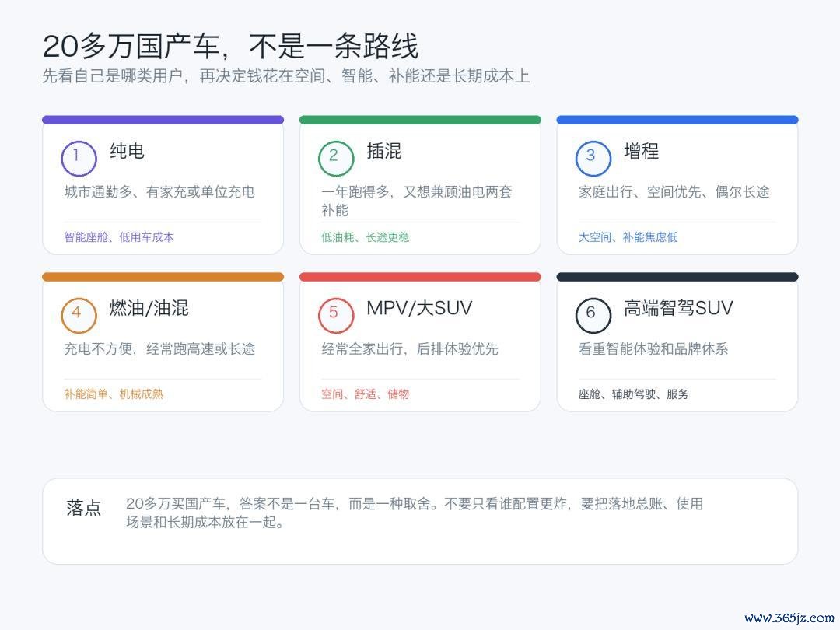Click the dark number 6 circle icon

pos(593,315)
